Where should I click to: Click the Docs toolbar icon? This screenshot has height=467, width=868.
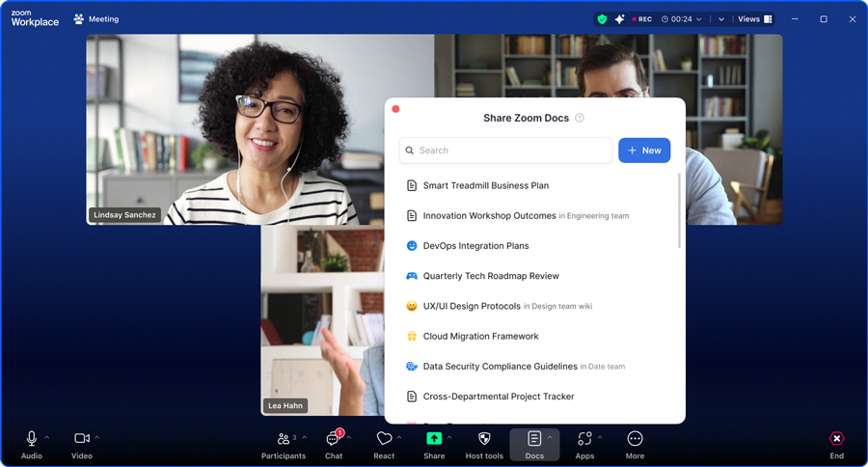[534, 439]
